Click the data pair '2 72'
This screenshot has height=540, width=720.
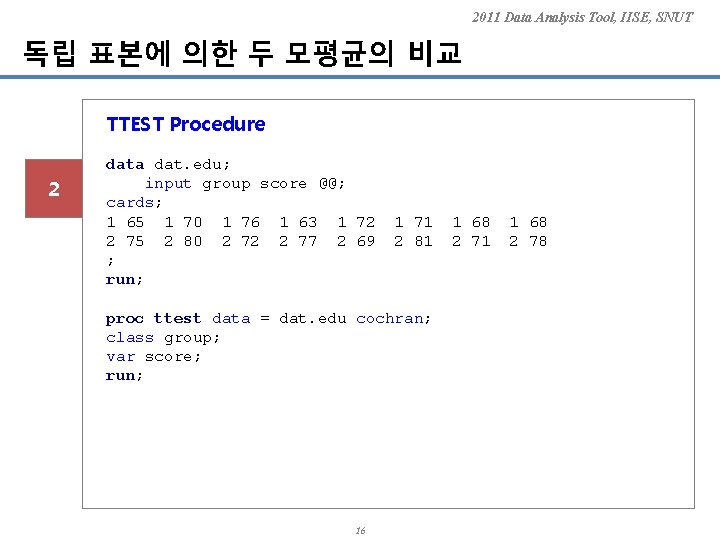(241, 241)
